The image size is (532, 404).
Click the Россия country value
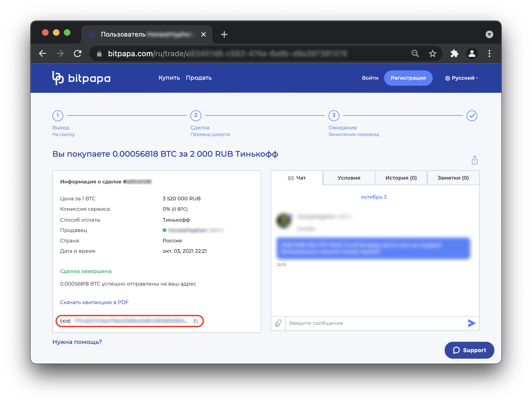click(172, 241)
